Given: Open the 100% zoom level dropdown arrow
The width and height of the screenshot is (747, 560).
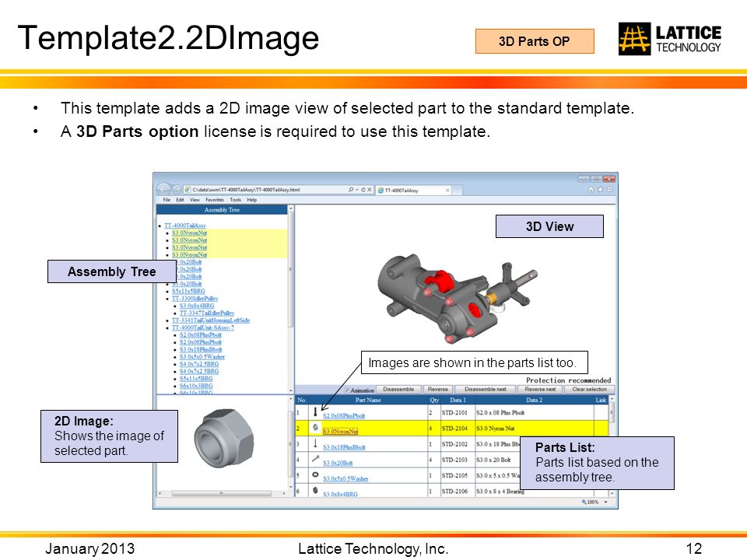Looking at the screenshot, I should click(x=606, y=502).
